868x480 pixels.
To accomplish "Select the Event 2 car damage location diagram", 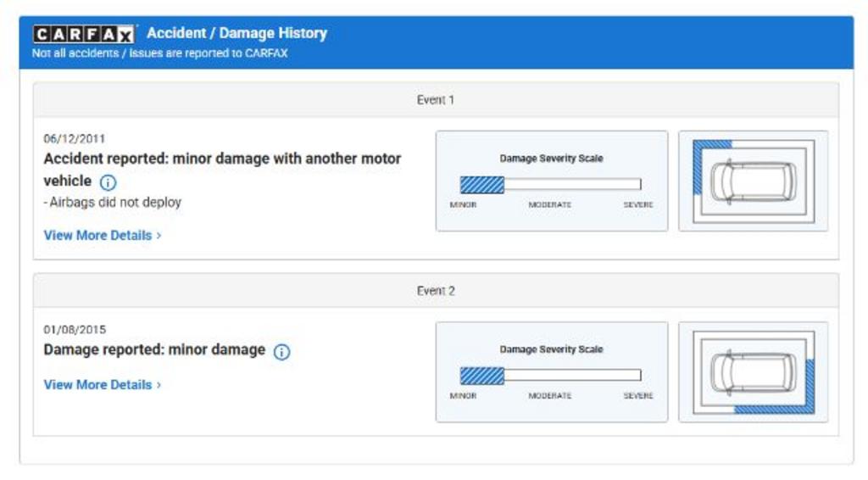I will coord(753,372).
